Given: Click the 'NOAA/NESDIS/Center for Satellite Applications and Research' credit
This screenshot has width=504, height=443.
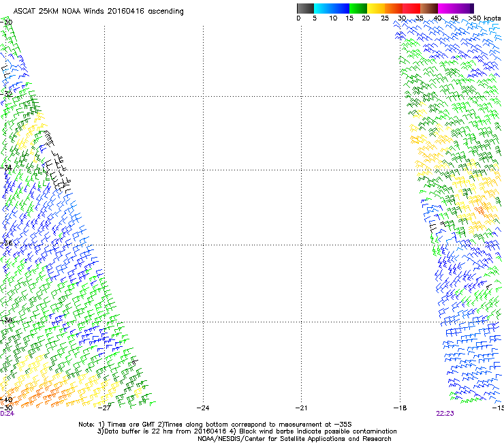Looking at the screenshot, I should tap(294, 439).
